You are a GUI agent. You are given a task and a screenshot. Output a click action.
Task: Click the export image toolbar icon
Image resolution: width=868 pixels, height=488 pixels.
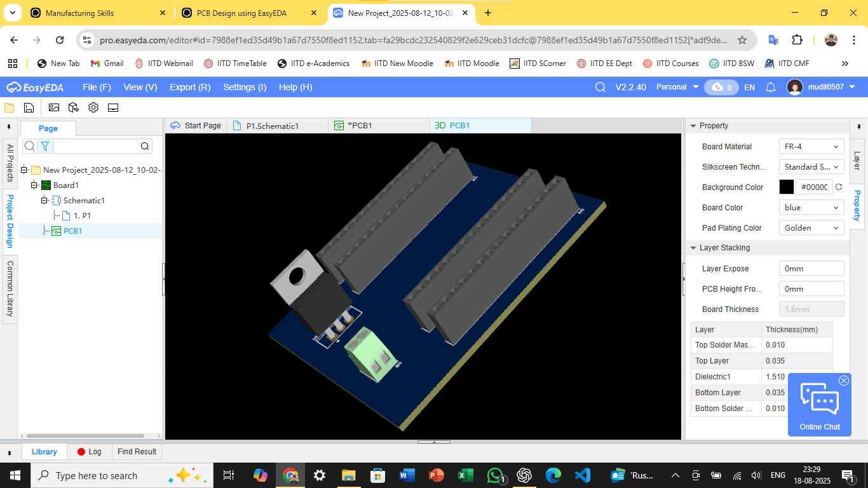[54, 107]
